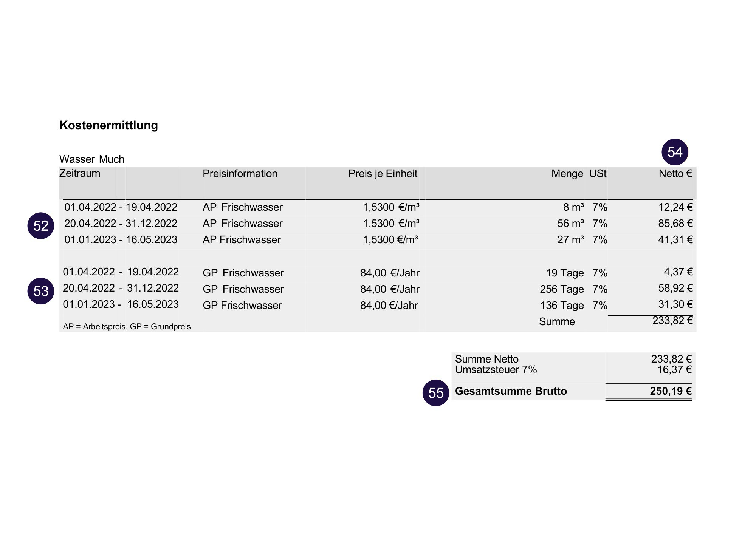The width and height of the screenshot is (756, 534).
Task: Select the Preis je Einheit header
Action: pyautogui.click(x=383, y=174)
